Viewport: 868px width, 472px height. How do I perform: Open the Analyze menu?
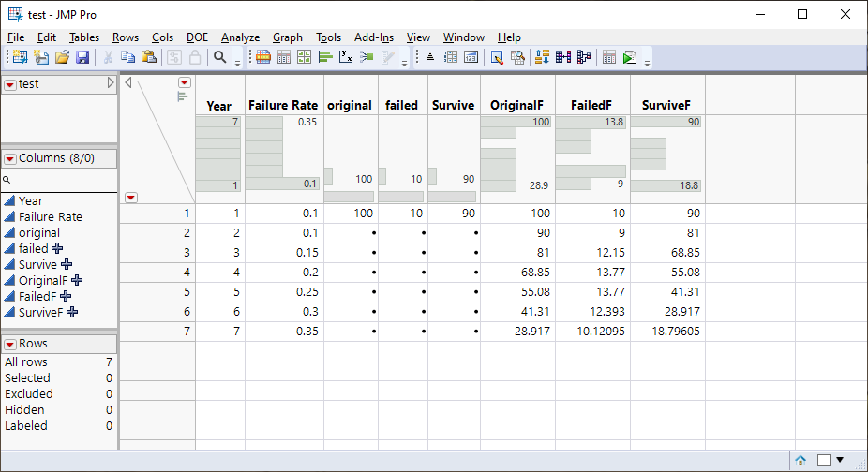pos(240,37)
